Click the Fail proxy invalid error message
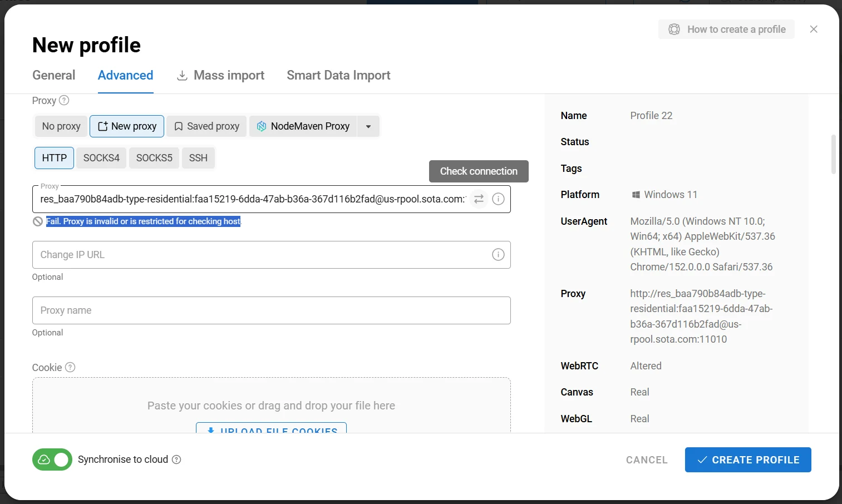842x504 pixels. (x=143, y=221)
